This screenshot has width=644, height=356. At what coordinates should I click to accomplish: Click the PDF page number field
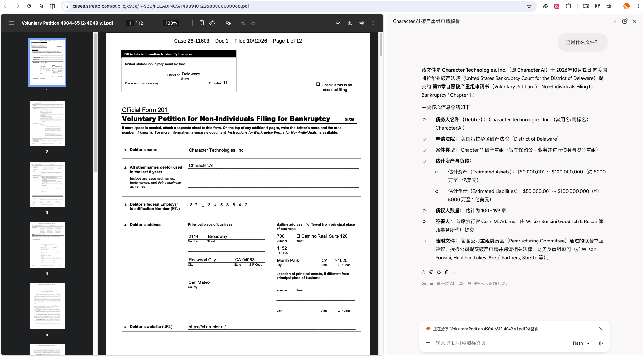130,23
